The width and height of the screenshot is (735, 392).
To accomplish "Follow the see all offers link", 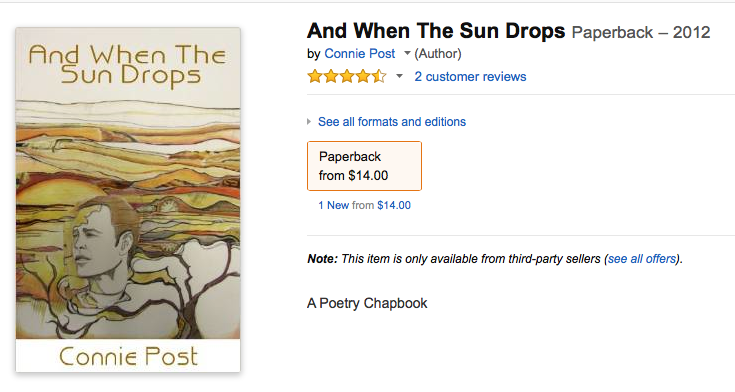I will point(642,259).
